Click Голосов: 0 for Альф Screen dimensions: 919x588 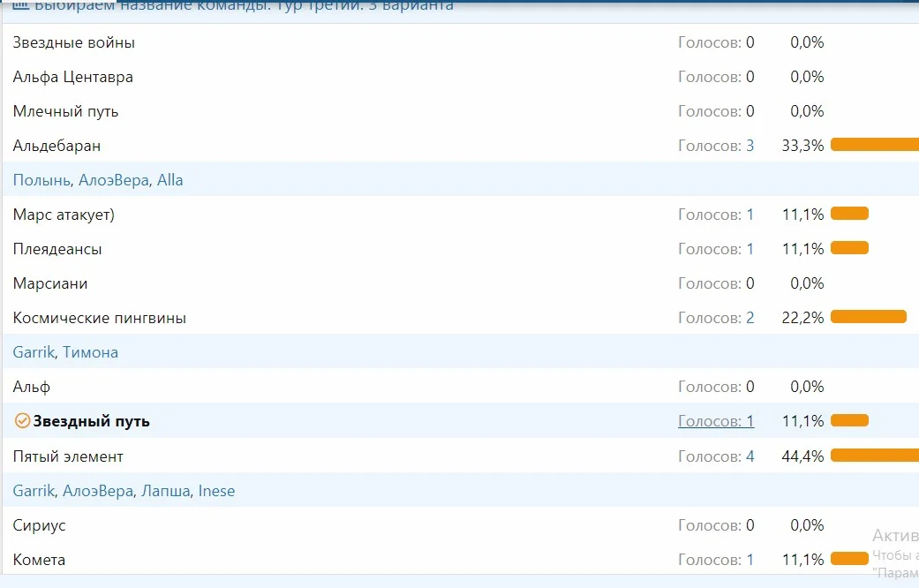(x=716, y=387)
